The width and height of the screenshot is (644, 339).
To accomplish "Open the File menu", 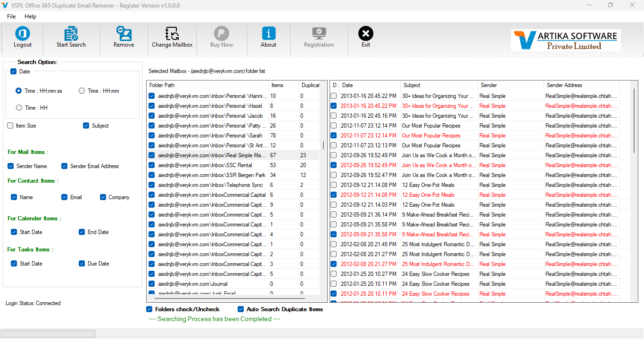I will 11,16.
